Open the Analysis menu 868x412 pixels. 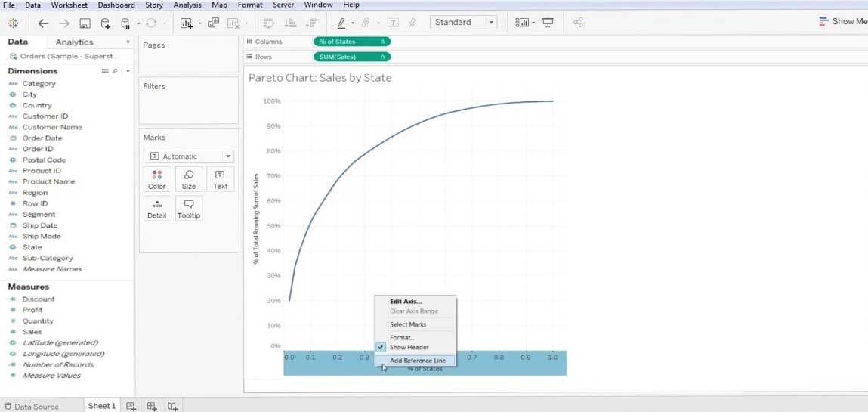pyautogui.click(x=187, y=5)
